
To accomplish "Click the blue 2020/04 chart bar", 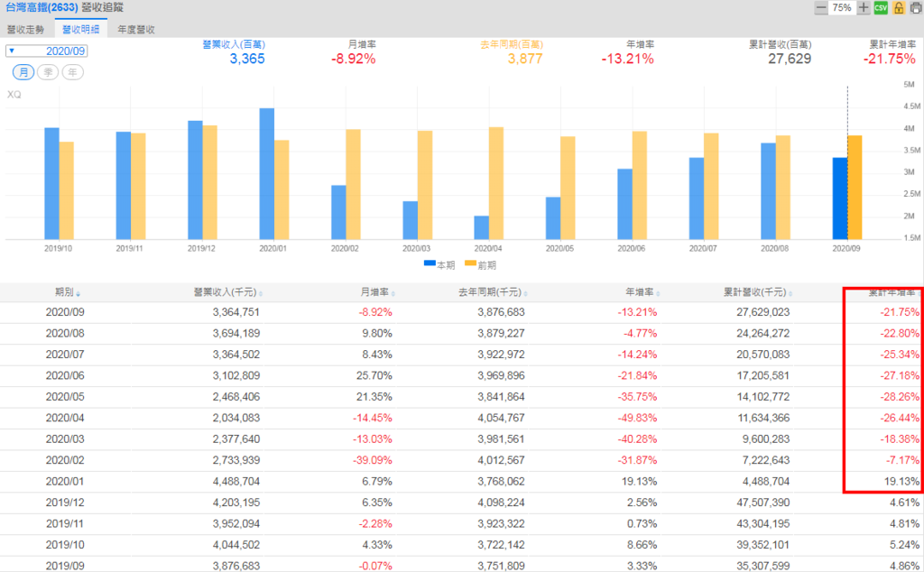I will [482, 227].
